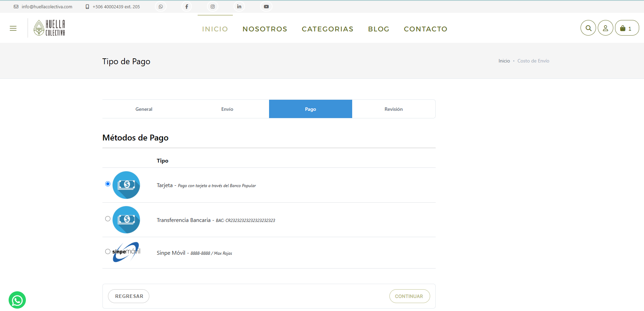
Task: Open the Instagram social icon
Action: tap(213, 7)
